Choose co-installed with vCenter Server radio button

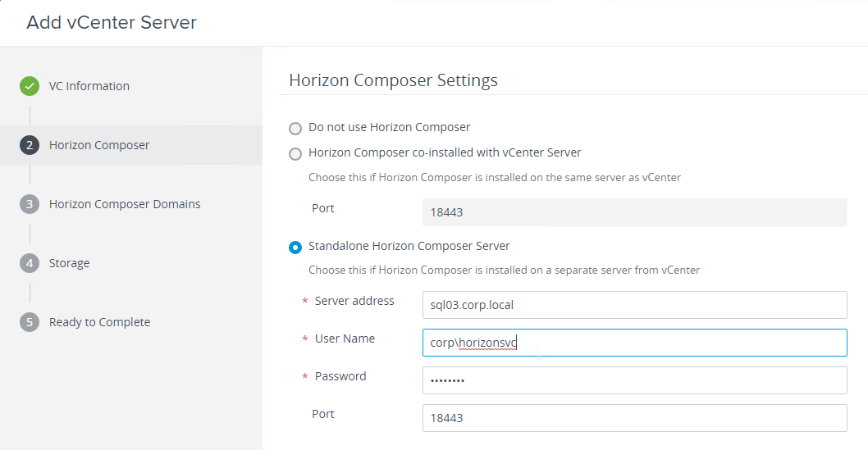click(295, 153)
